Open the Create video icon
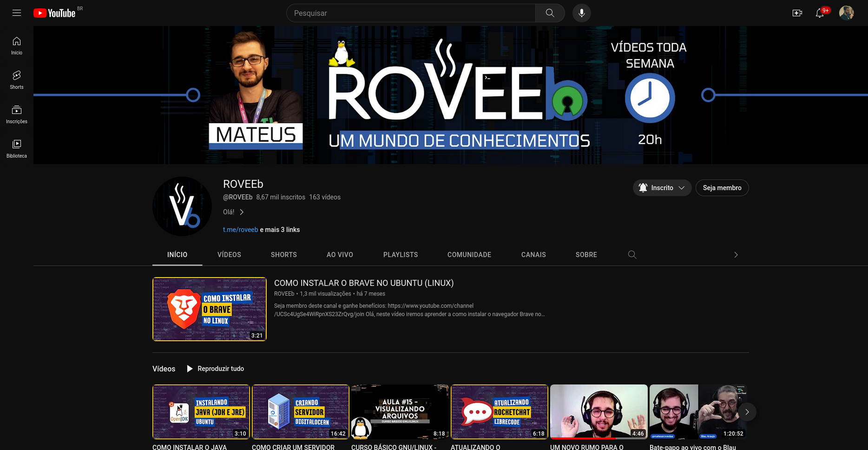The width and height of the screenshot is (868, 450). tap(797, 13)
